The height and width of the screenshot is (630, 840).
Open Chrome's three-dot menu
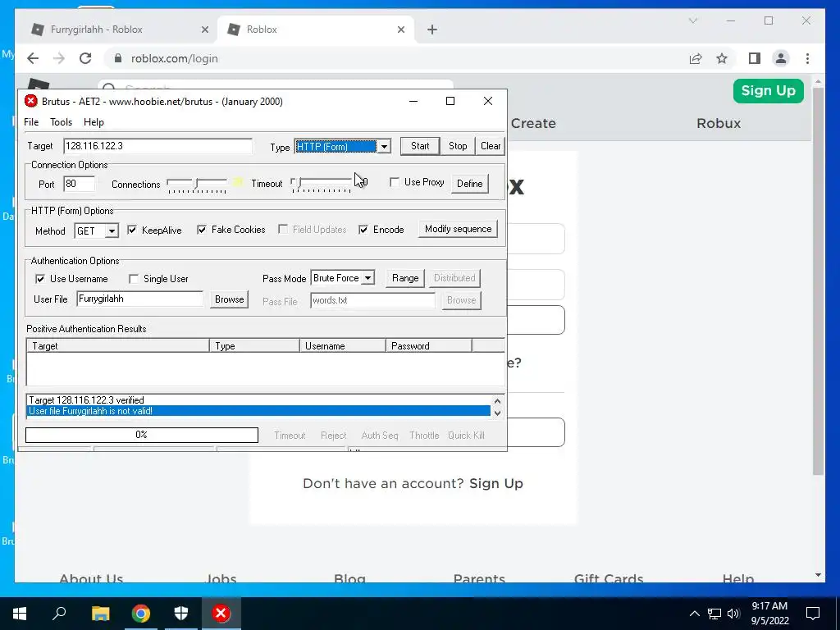pos(807,58)
